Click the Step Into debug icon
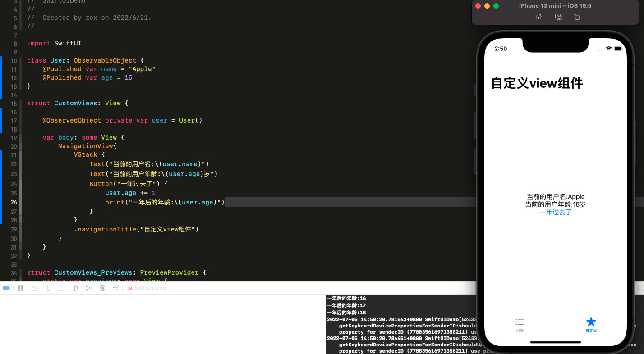This screenshot has width=644, height=354. click(47, 288)
